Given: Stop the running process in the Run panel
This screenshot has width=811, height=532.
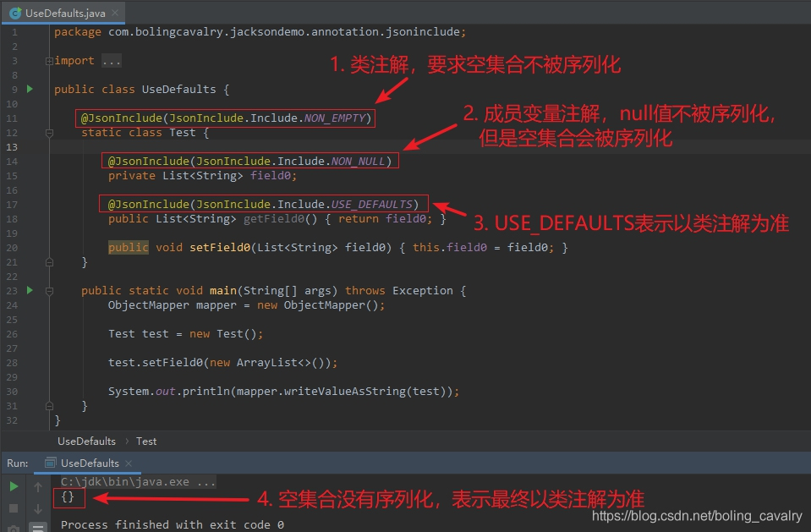Looking at the screenshot, I should [14, 508].
